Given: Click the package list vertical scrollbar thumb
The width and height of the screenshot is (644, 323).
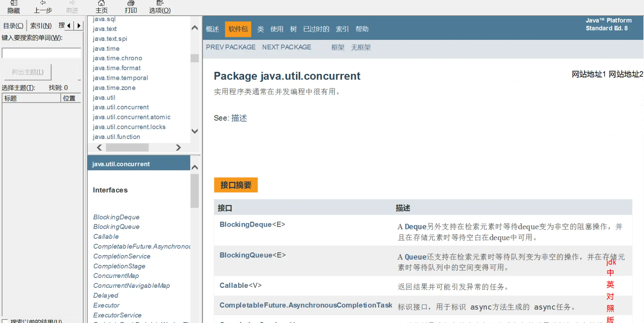Looking at the screenshot, I should coord(194,58).
